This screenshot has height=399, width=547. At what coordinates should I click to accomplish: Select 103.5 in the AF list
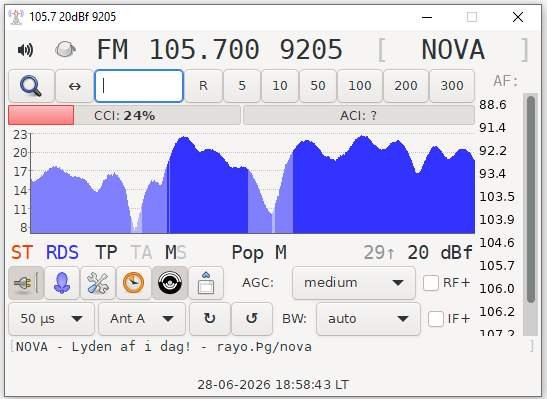point(497,197)
